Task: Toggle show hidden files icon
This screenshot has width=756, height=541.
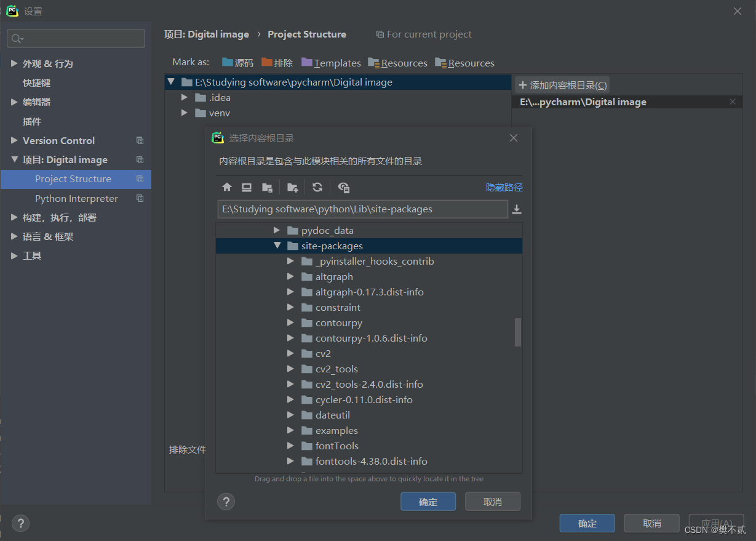Action: tap(344, 187)
